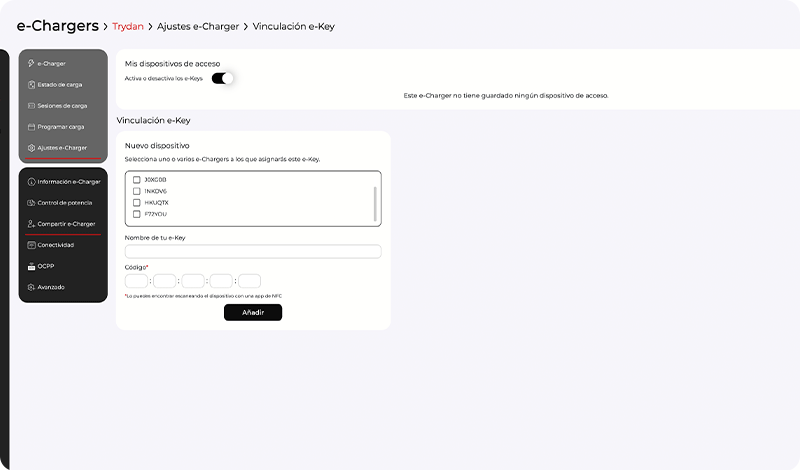The width and height of the screenshot is (800, 470).
Task: Open the Control de potencia icon
Action: pos(32,203)
